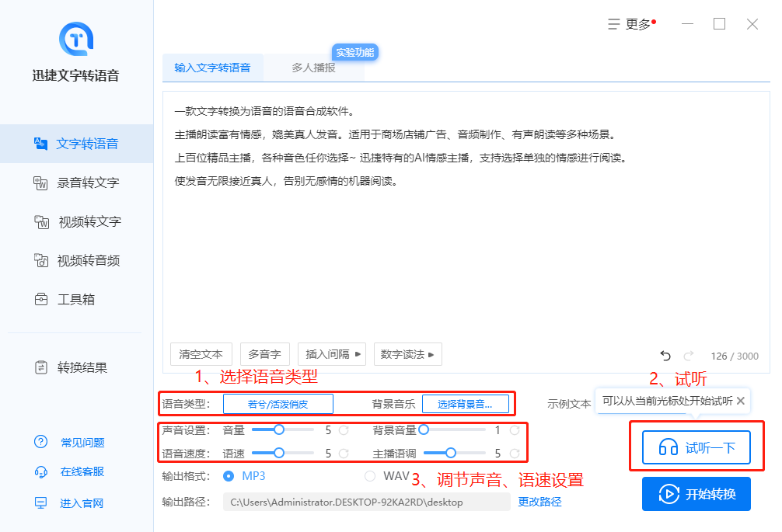
Task: Expand the 数字读法 dropdown
Action: [x=408, y=354]
